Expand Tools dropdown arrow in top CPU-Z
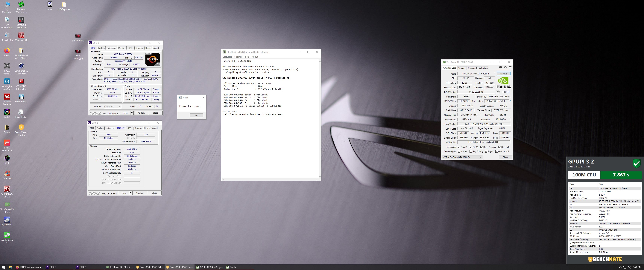644x270 pixels. [132, 113]
